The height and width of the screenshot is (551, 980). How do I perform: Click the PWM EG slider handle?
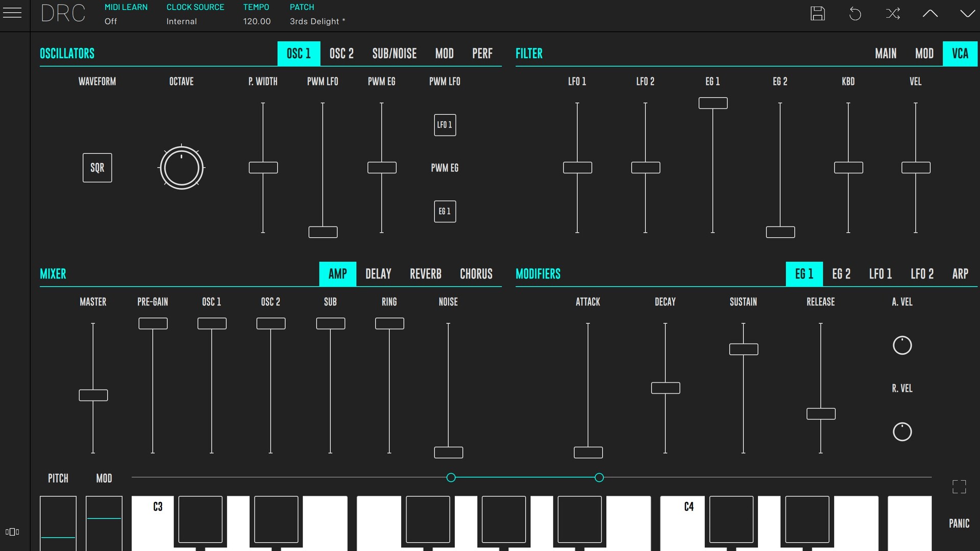pos(382,167)
